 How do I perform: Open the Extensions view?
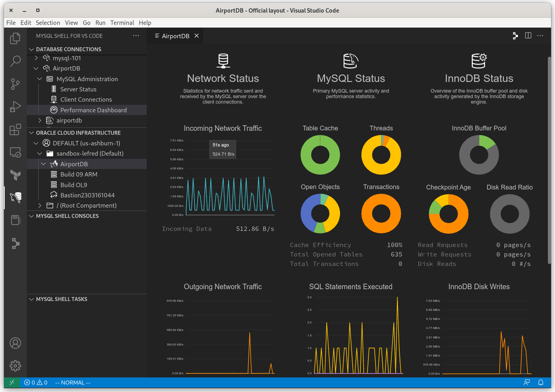pos(15,130)
